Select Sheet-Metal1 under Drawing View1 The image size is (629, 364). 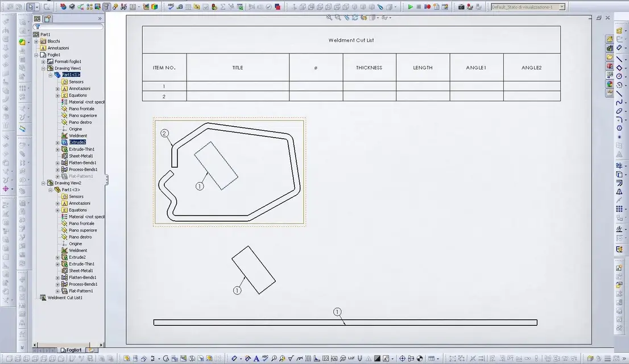pyautogui.click(x=81, y=156)
